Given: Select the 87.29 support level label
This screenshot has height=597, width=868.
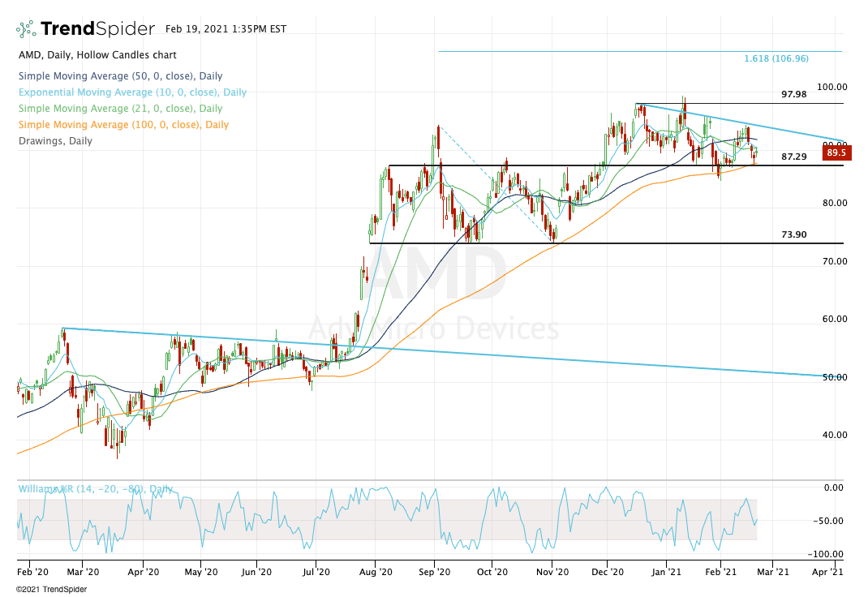Looking at the screenshot, I should [794, 157].
